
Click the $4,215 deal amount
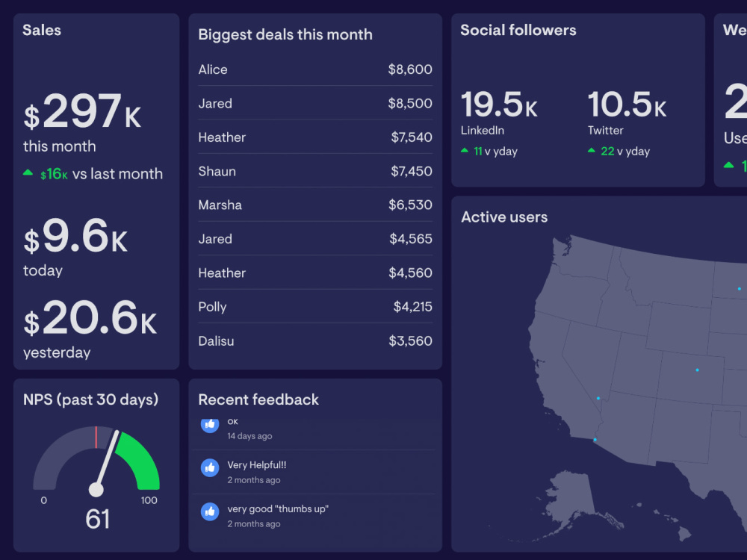tap(412, 307)
